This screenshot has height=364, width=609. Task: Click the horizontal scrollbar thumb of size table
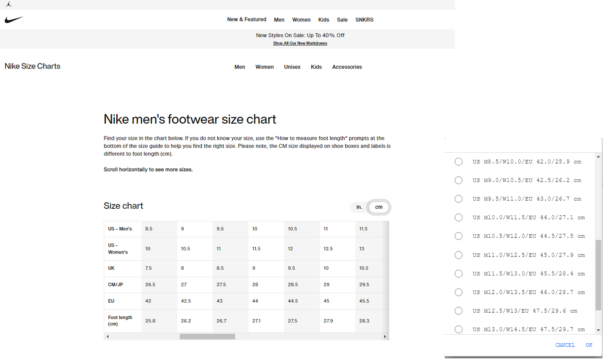[x=208, y=336]
